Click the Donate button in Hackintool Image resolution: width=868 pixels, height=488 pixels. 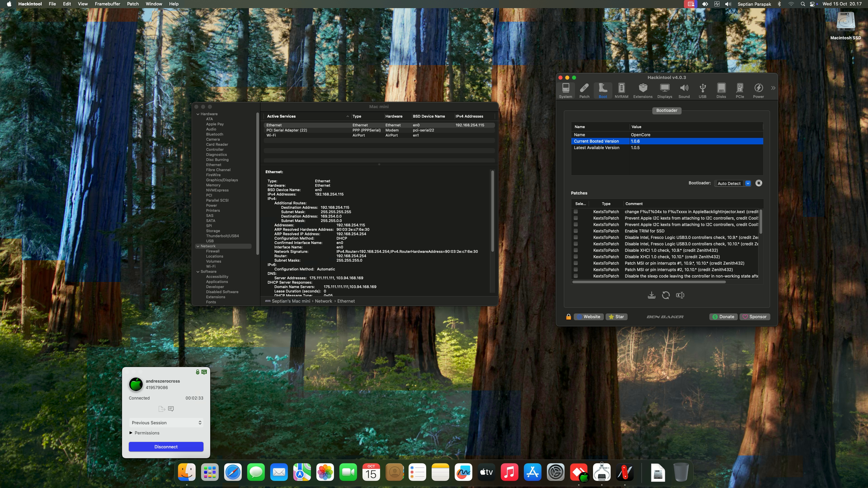[724, 317]
